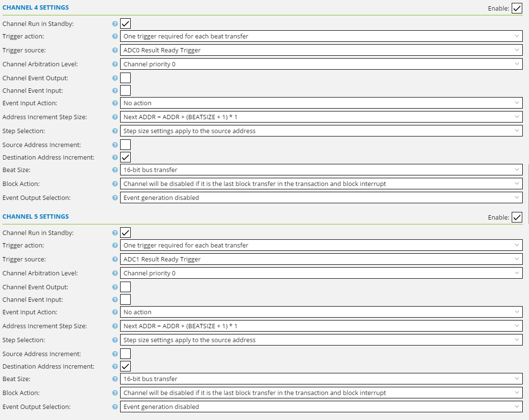Screen dimensions: 529x420
Task: Click the Channel 5 Settings header
Action: pos(36,217)
